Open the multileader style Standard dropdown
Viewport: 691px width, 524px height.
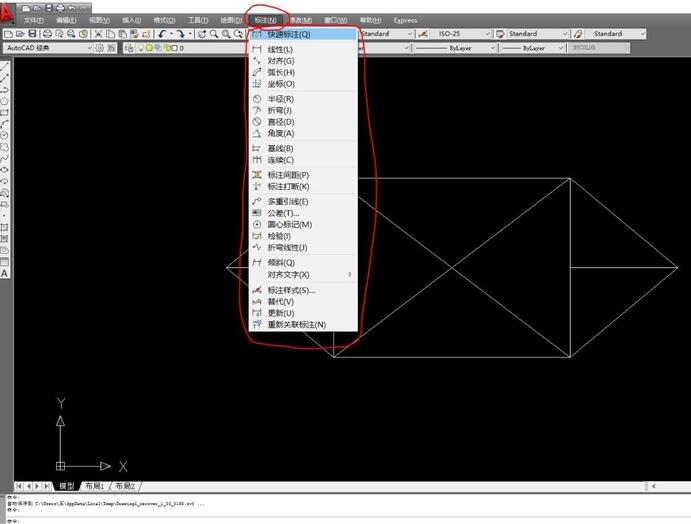pos(616,33)
